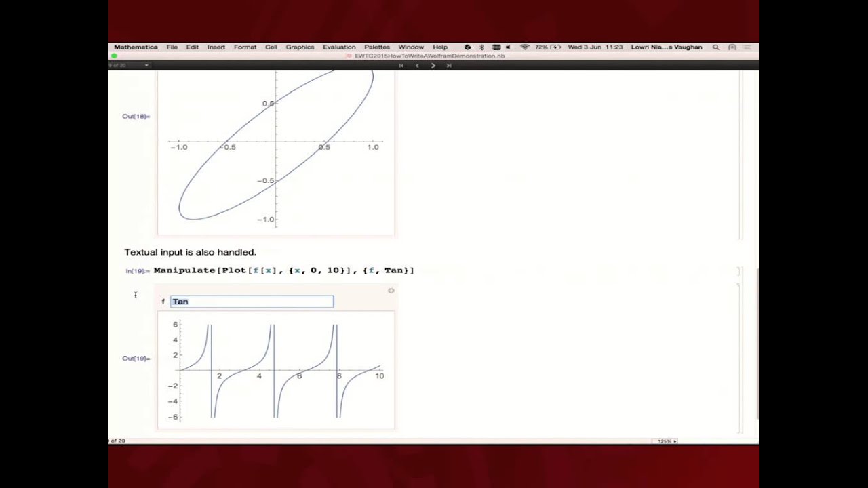The height and width of the screenshot is (488, 868).
Task: Open the Cell menu
Action: pos(271,47)
